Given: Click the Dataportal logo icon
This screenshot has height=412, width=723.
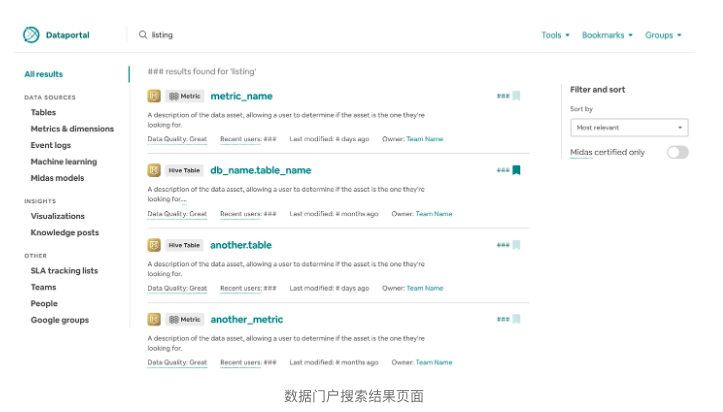Looking at the screenshot, I should pyautogui.click(x=31, y=35).
